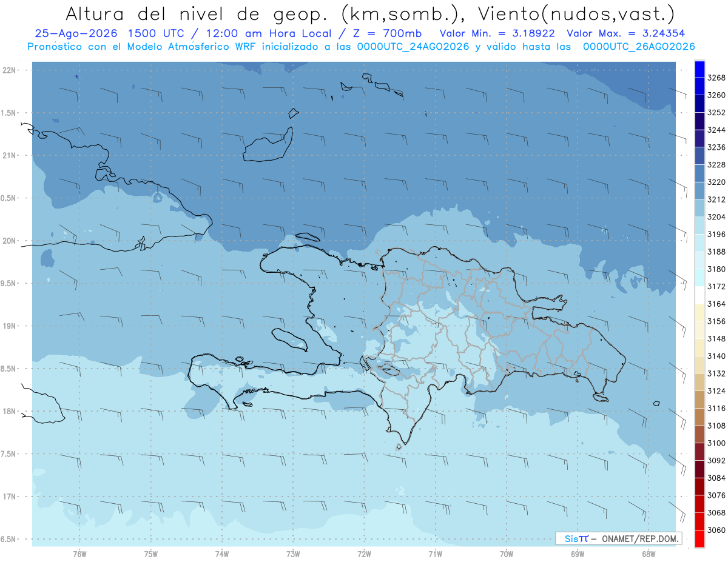Image resolution: width=728 pixels, height=562 pixels.
Task: Click the 73W longitude label
Action: (x=293, y=554)
